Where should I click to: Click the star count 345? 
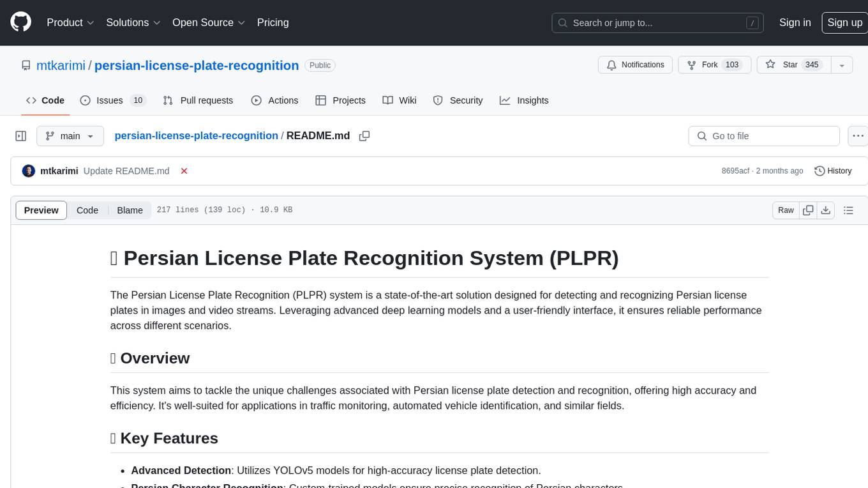tap(811, 65)
